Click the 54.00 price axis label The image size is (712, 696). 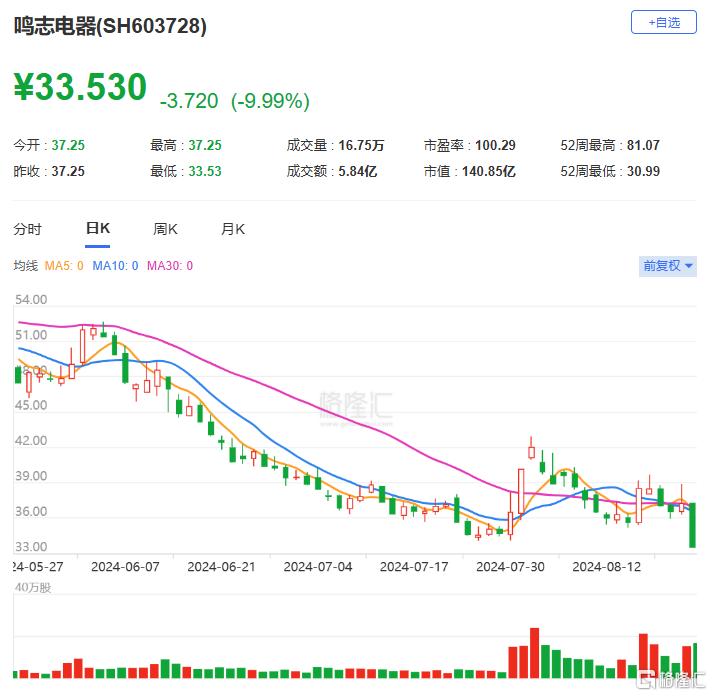click(31, 300)
